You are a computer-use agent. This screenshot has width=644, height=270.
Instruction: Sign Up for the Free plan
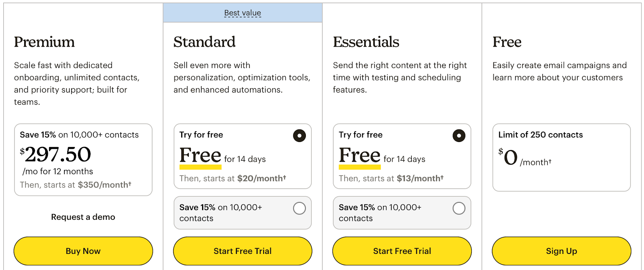pos(561,251)
